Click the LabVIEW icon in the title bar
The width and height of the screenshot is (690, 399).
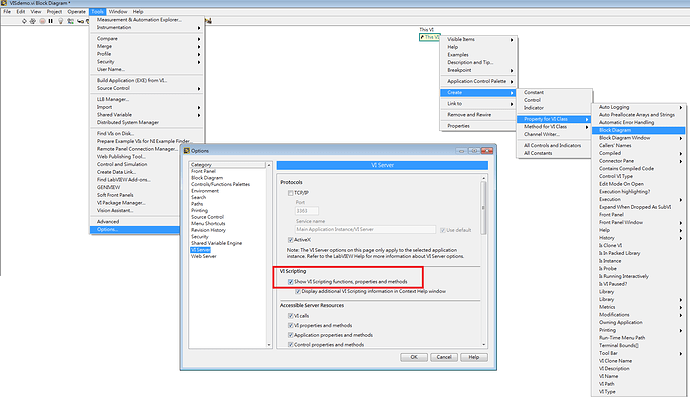[x=4, y=3]
